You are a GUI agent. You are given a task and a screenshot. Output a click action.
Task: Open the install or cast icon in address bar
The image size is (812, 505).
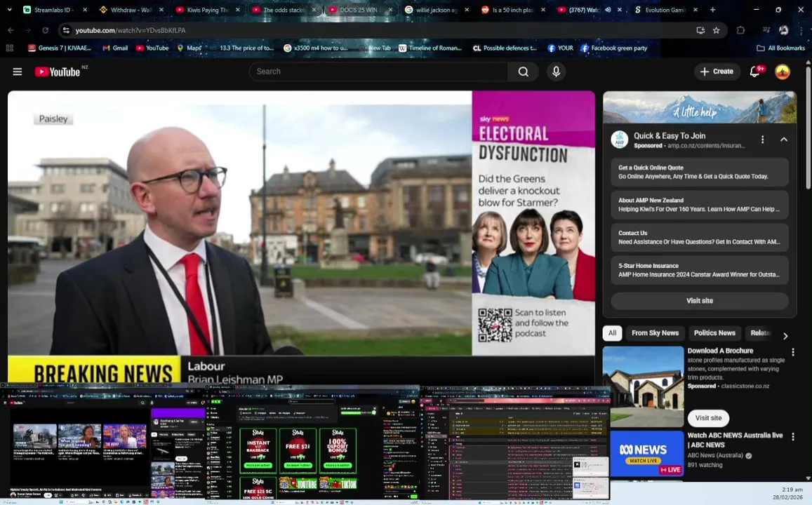(700, 31)
